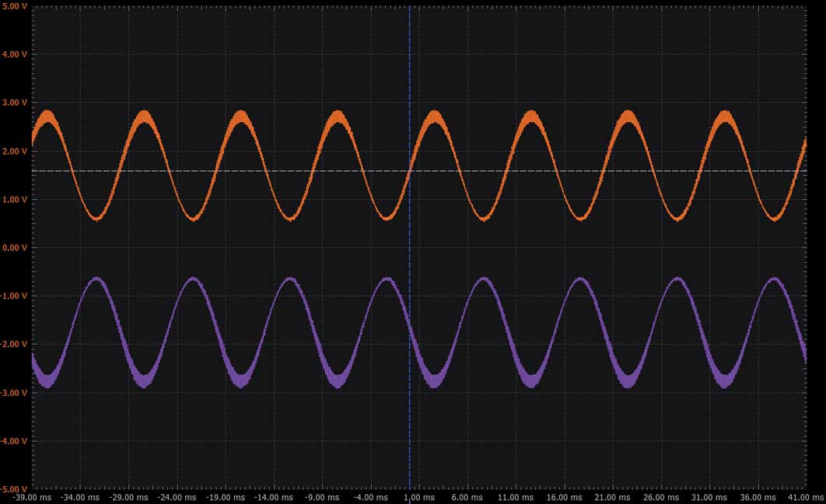Viewport: 826px width, 504px height.
Task: Click the 4.00 V voltage axis label
Action: 15,54
